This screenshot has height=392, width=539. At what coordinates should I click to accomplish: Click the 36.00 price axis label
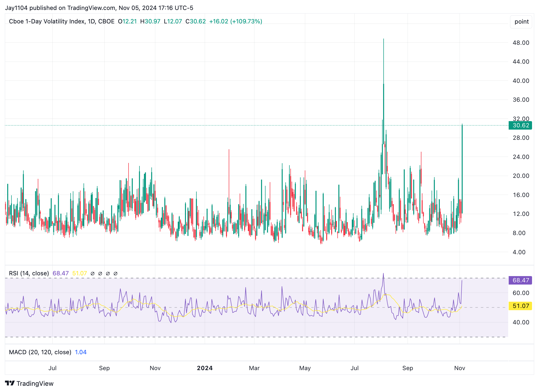(521, 100)
